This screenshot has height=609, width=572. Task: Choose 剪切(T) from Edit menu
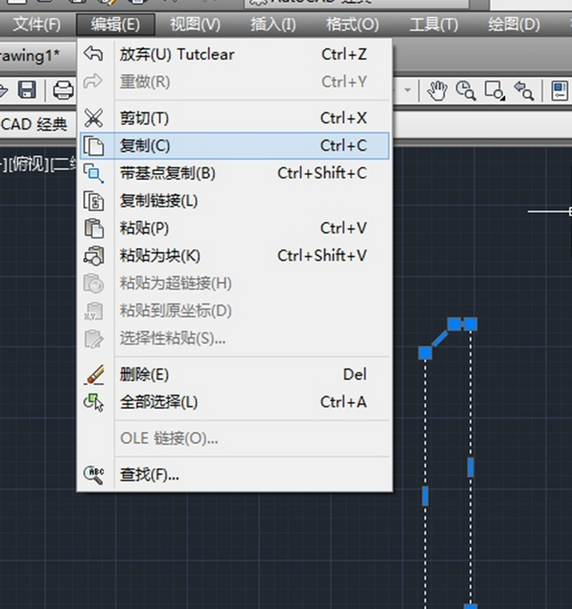[x=234, y=118]
